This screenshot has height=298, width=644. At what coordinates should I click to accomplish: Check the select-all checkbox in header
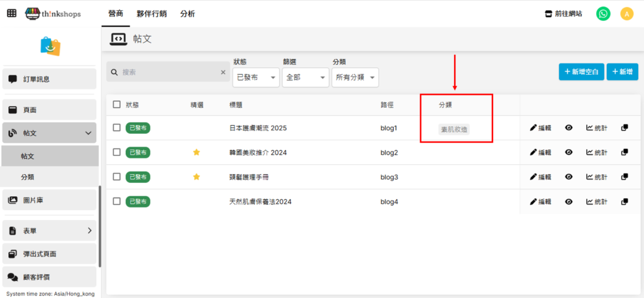117,104
